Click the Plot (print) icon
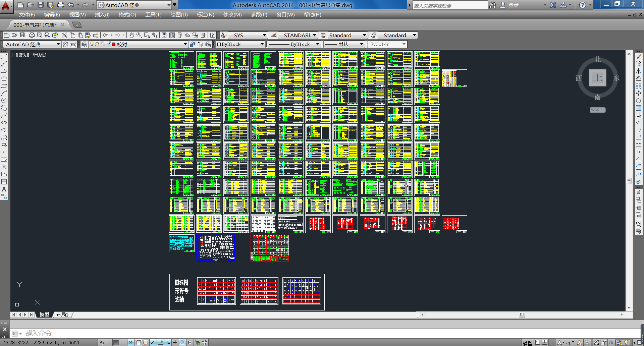644x346 pixels. click(32, 35)
